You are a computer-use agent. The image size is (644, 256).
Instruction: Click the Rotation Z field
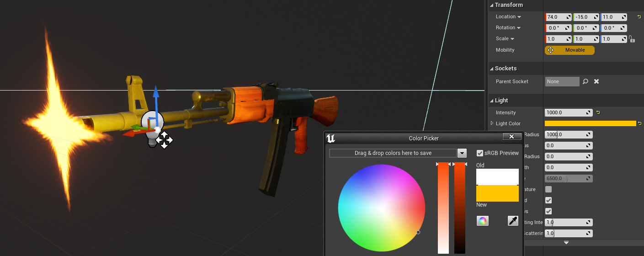pyautogui.click(x=614, y=28)
